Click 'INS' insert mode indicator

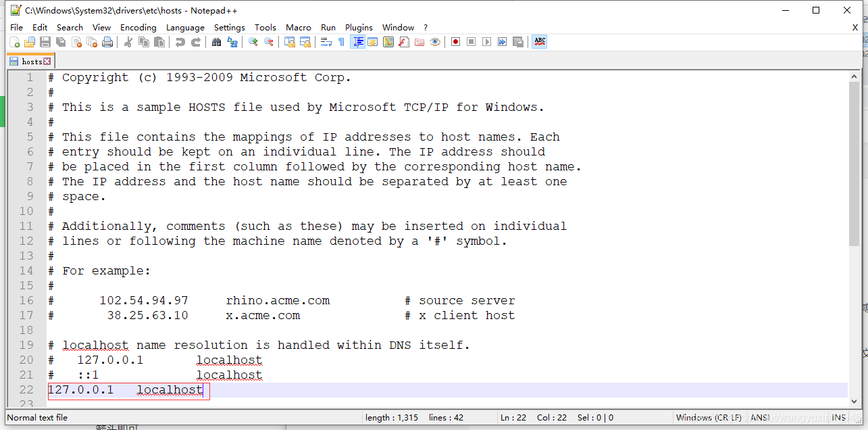(x=839, y=417)
